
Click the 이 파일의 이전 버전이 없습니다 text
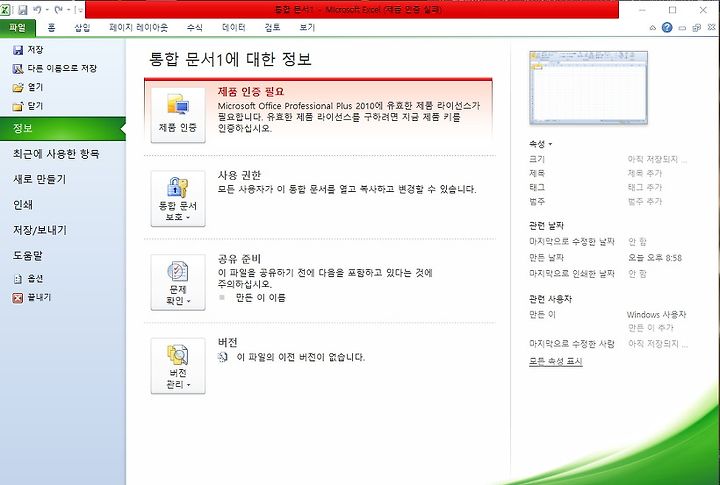(300, 357)
